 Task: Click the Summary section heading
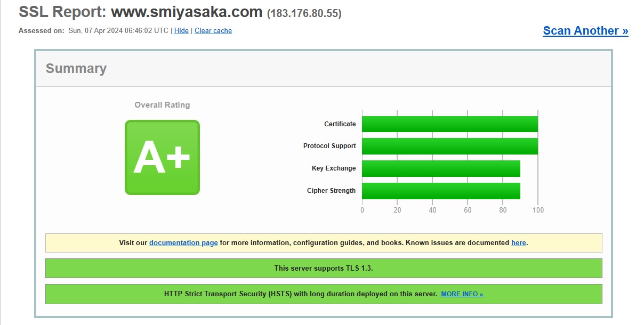tap(76, 68)
